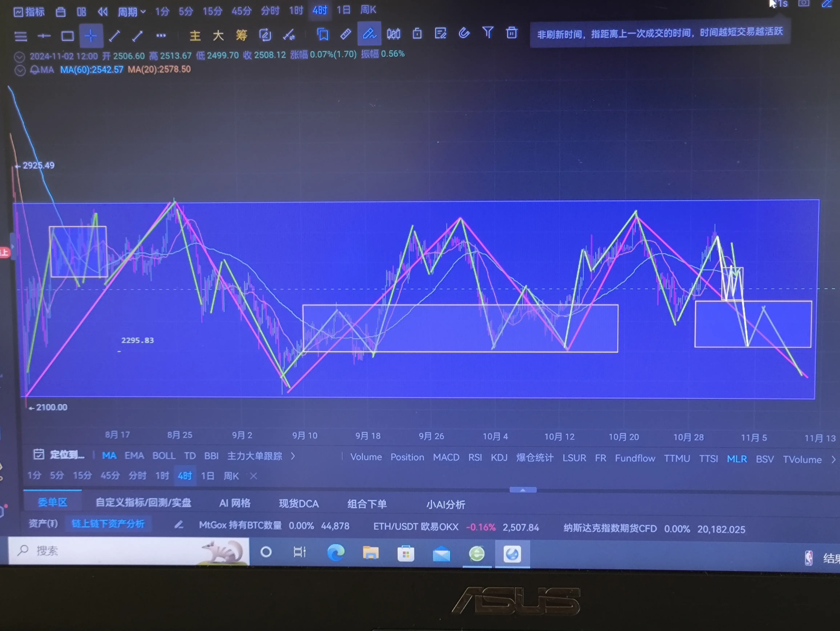The height and width of the screenshot is (631, 840).
Task: Expand more sub-indicators after TVolume
Action: coord(833,460)
